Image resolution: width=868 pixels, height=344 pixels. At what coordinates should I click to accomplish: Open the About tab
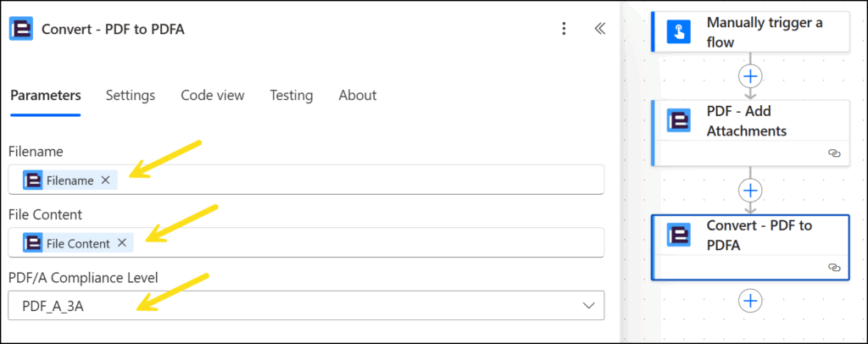(x=357, y=95)
